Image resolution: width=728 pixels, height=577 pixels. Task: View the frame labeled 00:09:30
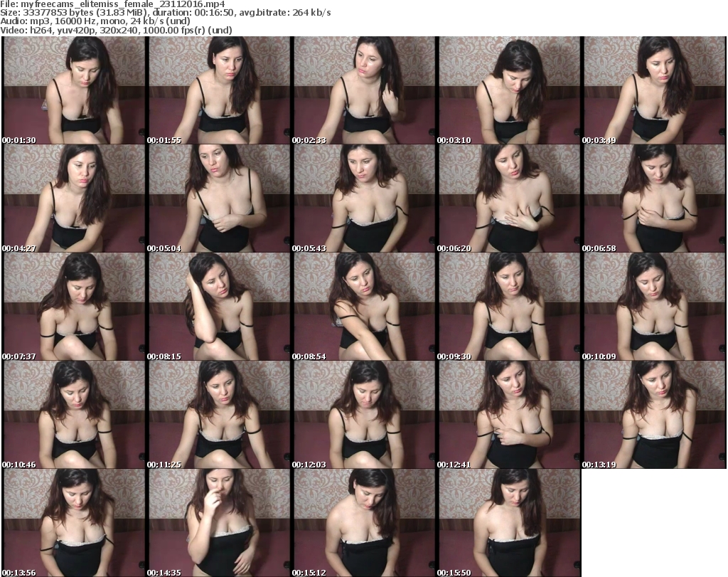[x=509, y=307]
